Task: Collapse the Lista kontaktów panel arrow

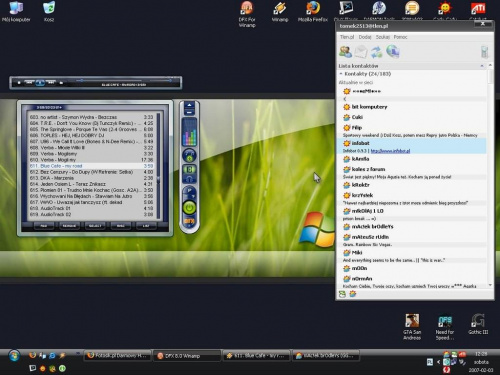Action: click(482, 66)
